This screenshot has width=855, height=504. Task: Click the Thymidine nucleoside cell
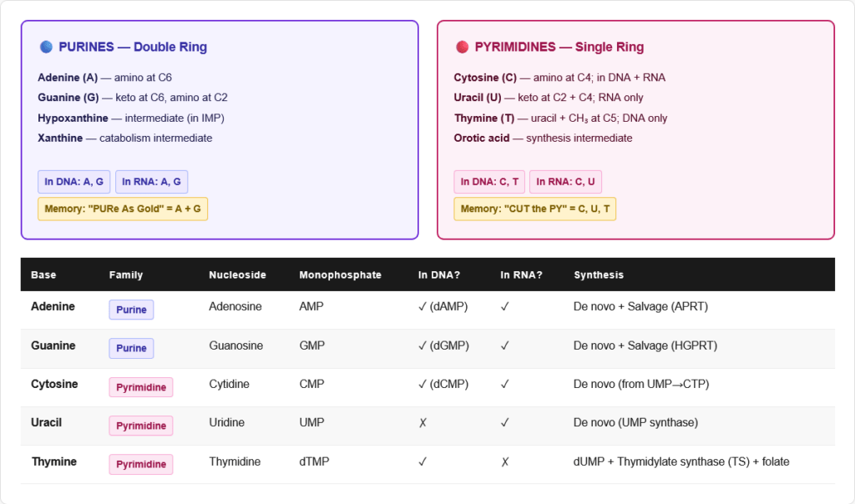(235, 461)
